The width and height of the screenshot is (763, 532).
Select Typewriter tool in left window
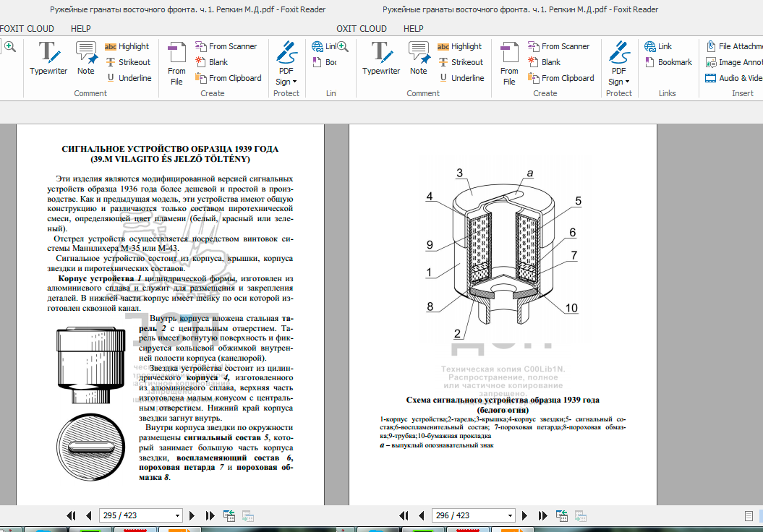[x=48, y=59]
